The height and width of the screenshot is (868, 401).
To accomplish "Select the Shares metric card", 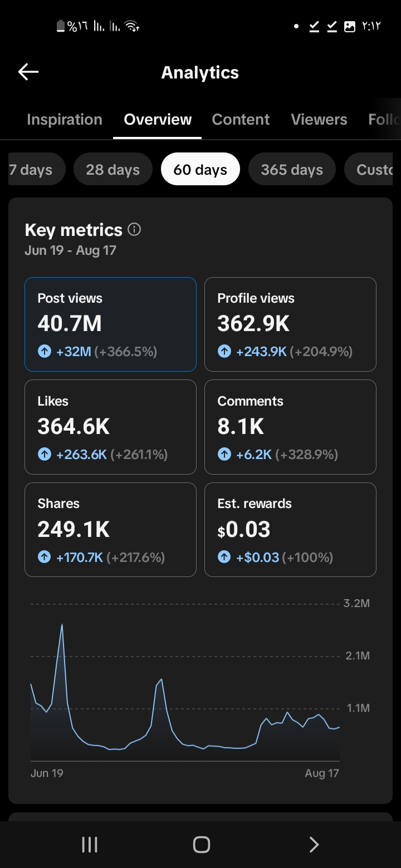I will pos(110,530).
